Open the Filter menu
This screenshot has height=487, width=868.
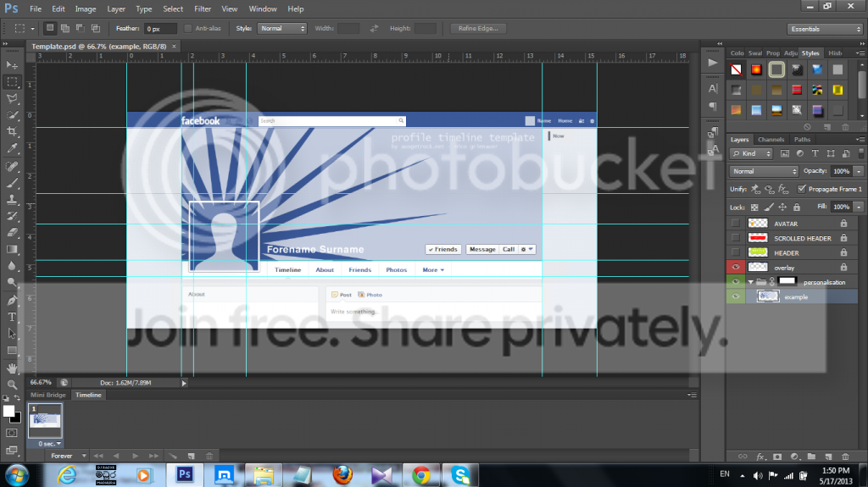203,8
